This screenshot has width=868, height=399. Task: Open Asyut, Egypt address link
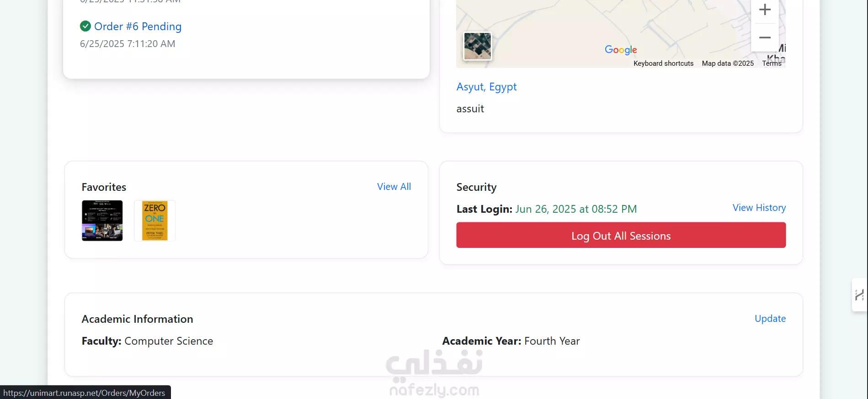486,87
